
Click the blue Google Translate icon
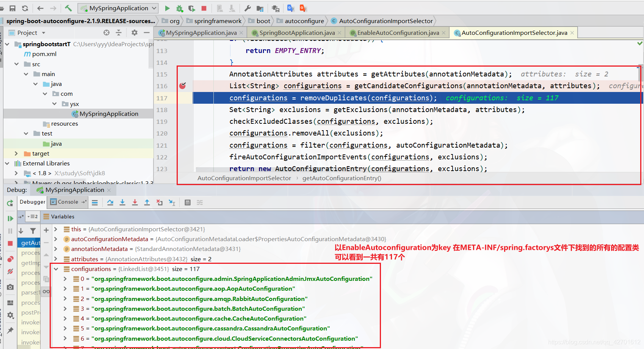pos(291,8)
